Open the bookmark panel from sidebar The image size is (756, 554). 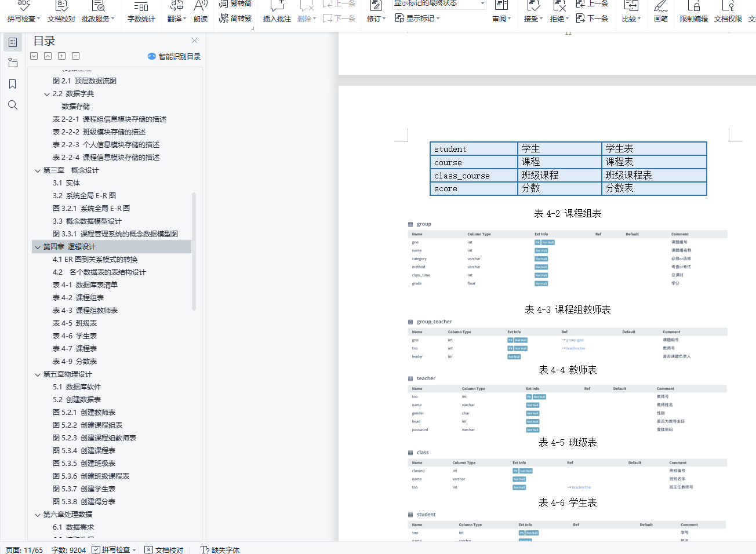13,84
